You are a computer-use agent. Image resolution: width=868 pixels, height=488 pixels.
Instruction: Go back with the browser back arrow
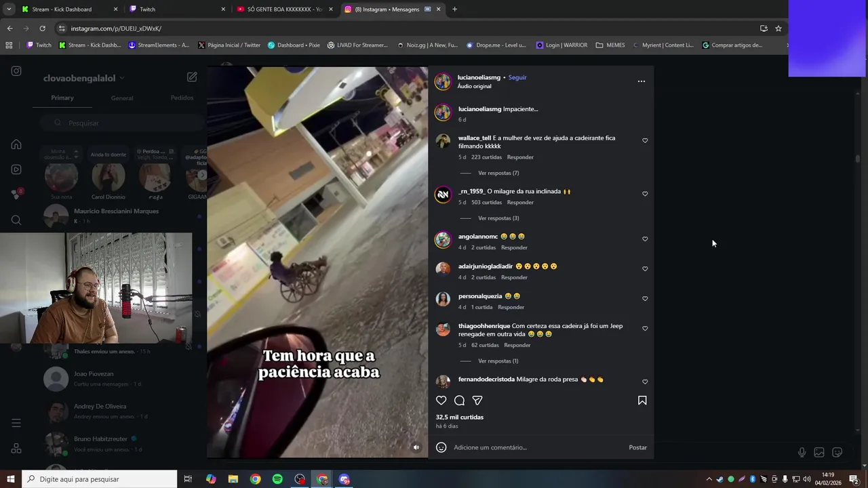(x=9, y=28)
